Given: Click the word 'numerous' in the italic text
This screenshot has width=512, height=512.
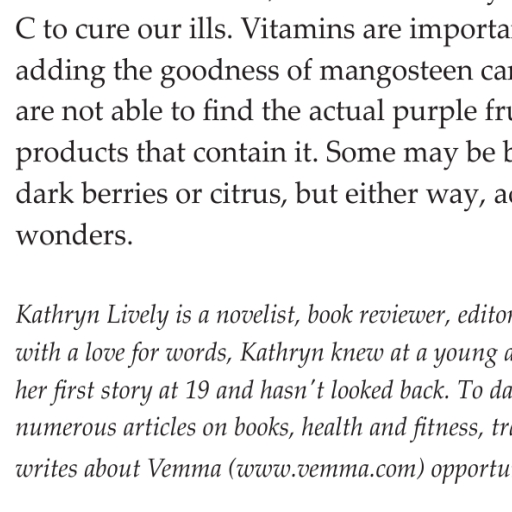Looking at the screenshot, I should 66,429.
